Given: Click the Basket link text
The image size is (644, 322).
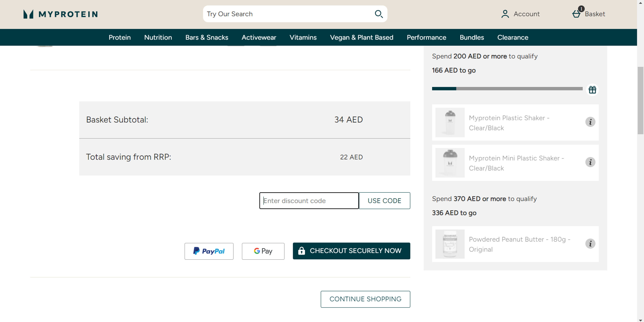Looking at the screenshot, I should pos(595,14).
